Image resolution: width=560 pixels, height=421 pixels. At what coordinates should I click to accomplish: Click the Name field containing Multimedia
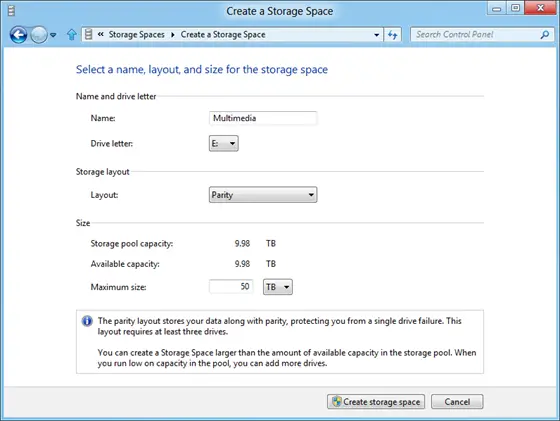click(263, 118)
